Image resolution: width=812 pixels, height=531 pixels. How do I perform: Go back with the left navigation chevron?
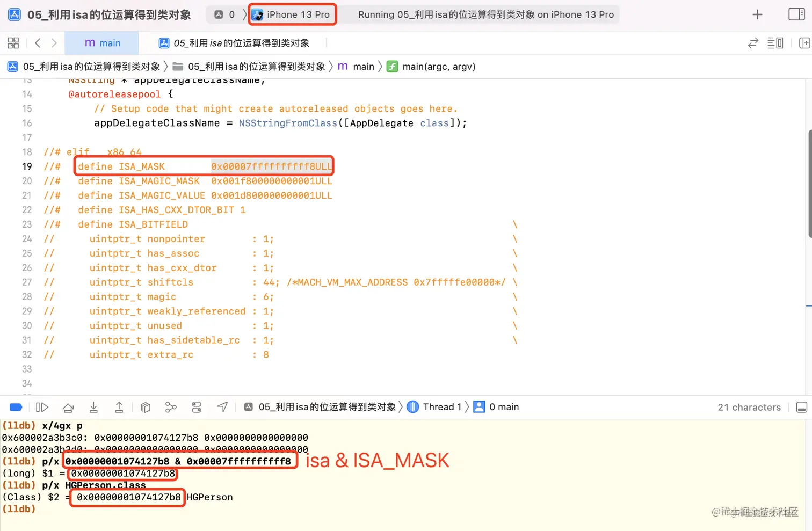(x=38, y=43)
